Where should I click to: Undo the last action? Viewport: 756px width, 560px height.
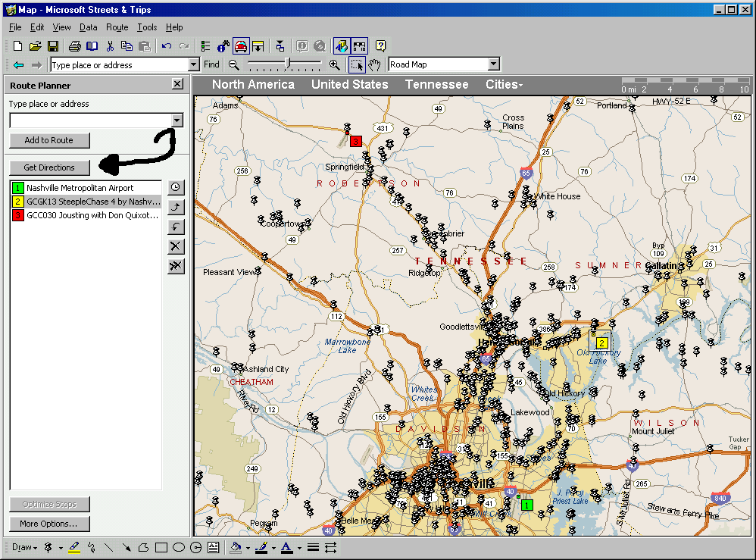167,46
